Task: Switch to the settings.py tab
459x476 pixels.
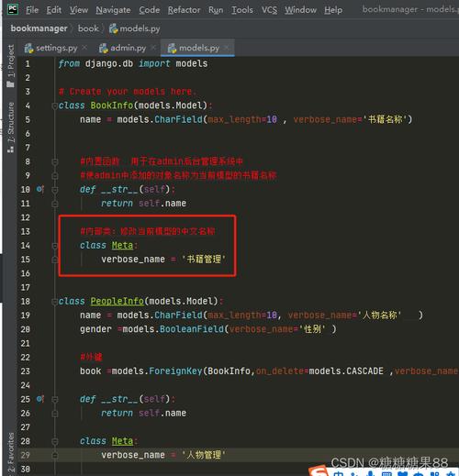Action: click(x=57, y=48)
